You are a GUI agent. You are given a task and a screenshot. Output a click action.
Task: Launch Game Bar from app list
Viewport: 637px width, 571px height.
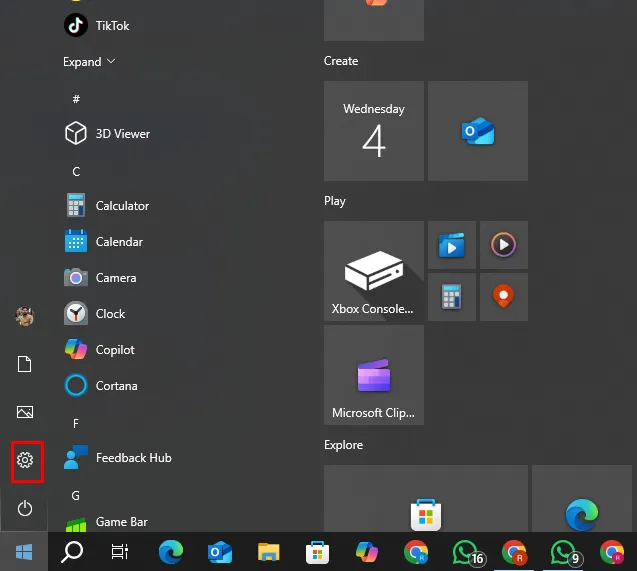[106, 522]
